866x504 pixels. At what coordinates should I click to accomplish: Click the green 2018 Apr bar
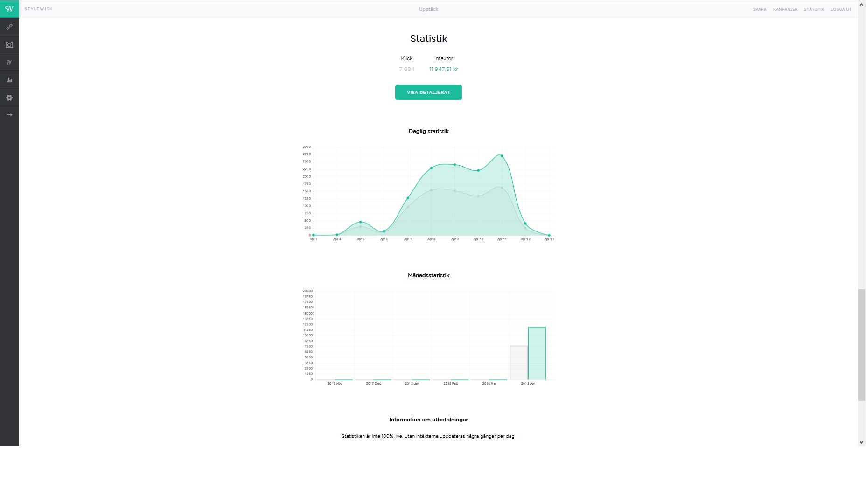[537, 353]
